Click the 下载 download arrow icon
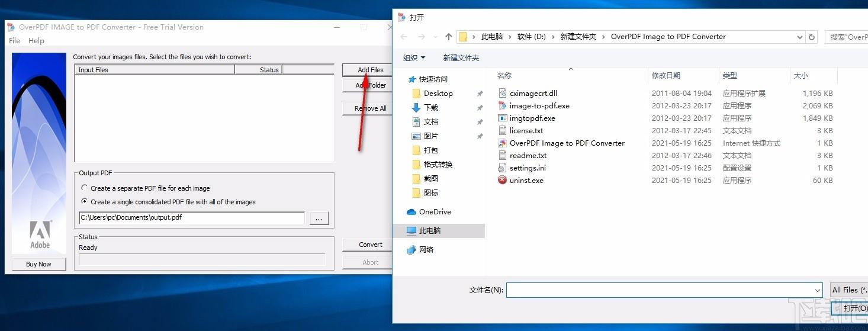The height and width of the screenshot is (331, 868). pyautogui.click(x=416, y=108)
